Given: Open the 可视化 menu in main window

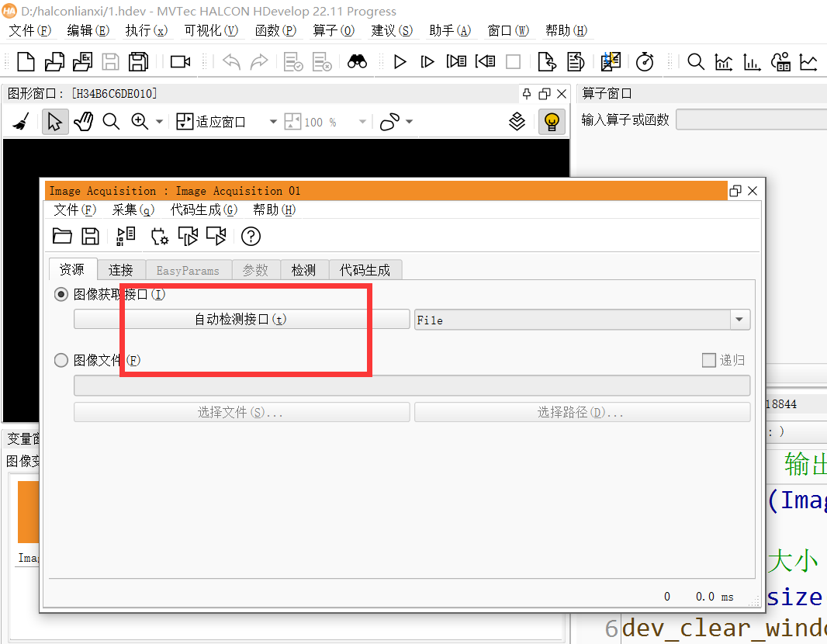Looking at the screenshot, I should pyautogui.click(x=211, y=30).
